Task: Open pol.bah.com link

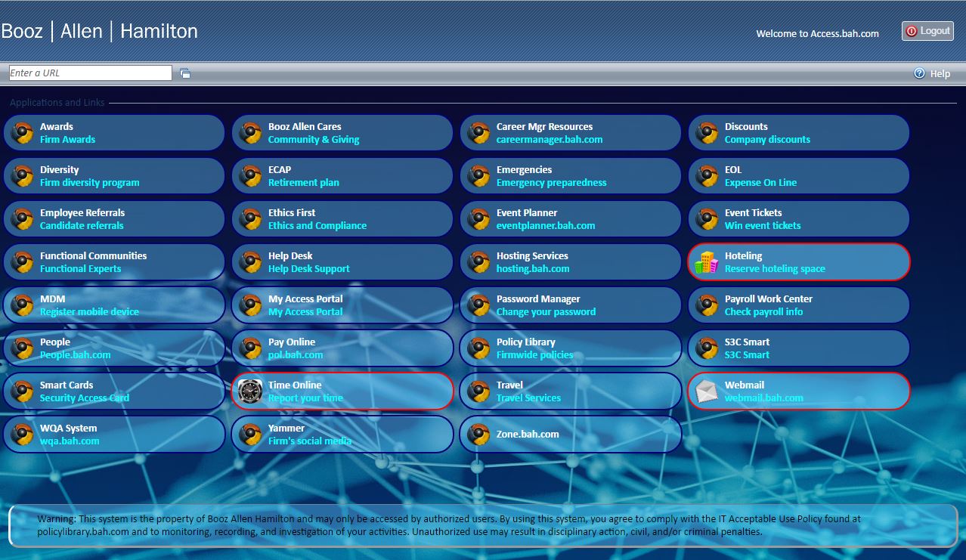Action: click(296, 355)
